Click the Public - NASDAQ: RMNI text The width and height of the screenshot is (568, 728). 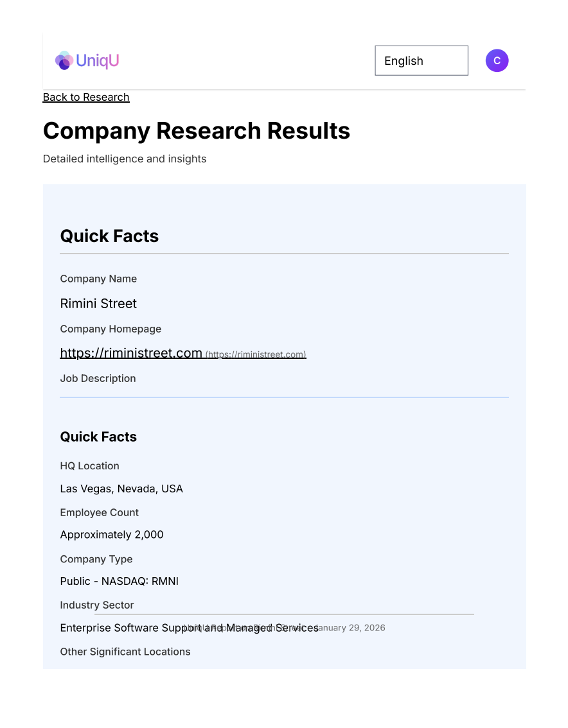pos(119,582)
